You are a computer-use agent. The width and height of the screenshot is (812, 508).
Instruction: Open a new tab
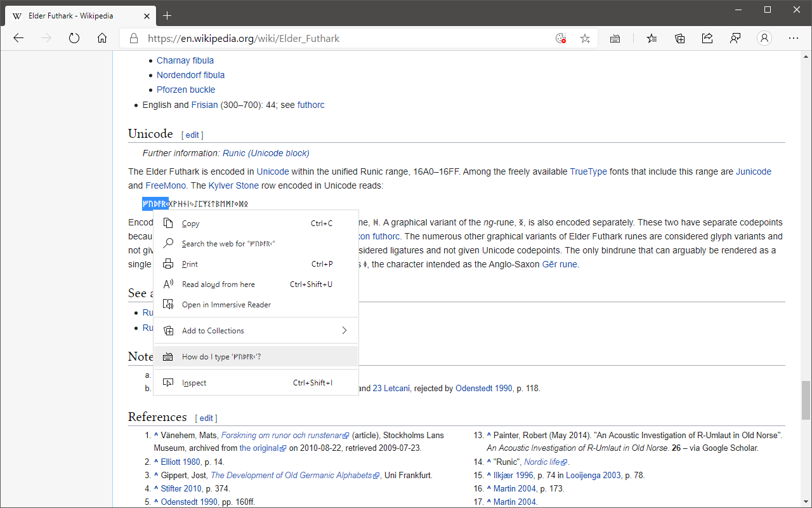[167, 15]
